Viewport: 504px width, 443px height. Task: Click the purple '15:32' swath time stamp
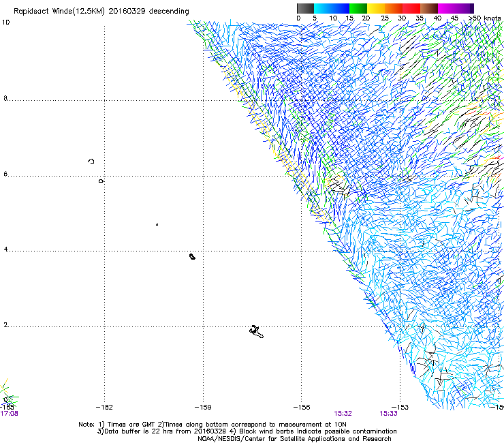(343, 414)
